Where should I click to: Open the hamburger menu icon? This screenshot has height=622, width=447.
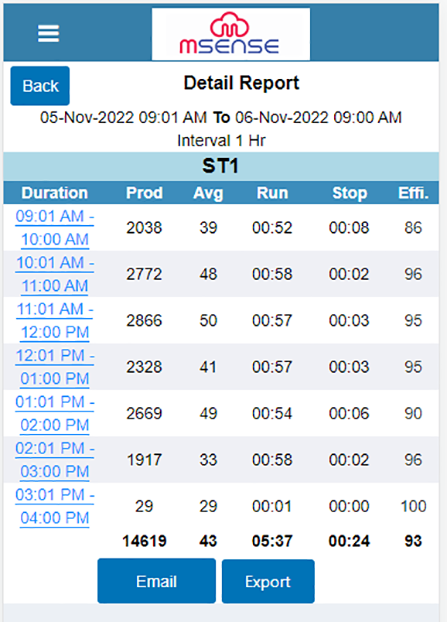point(48,33)
